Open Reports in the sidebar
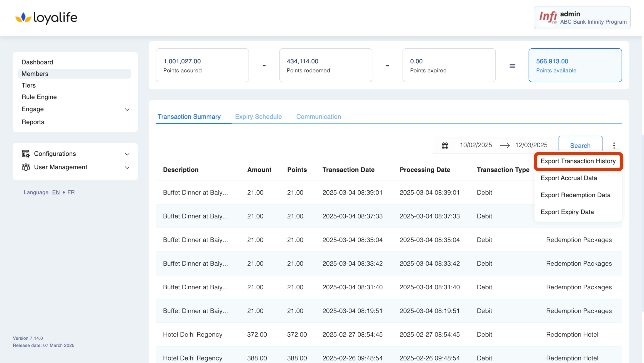Image resolution: width=644 pixels, height=363 pixels. (x=33, y=122)
